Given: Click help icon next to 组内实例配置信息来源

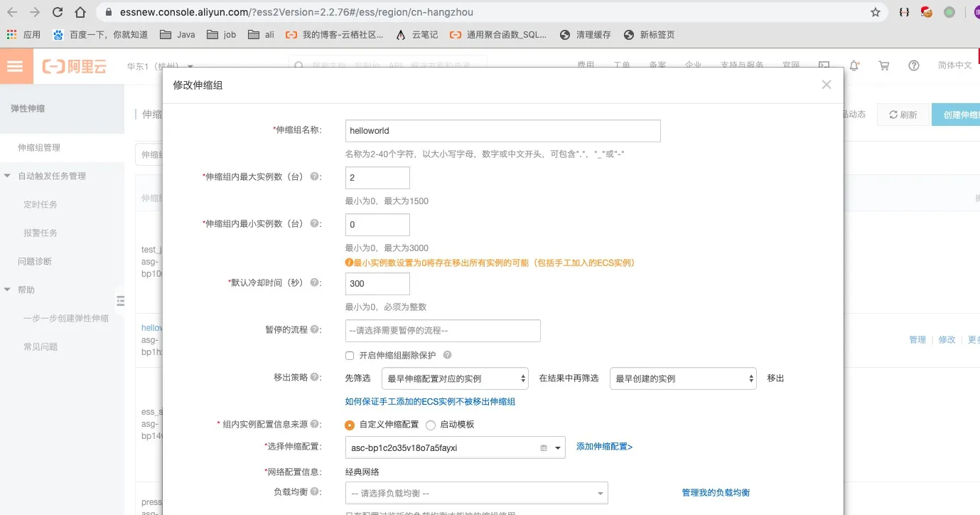Looking at the screenshot, I should [315, 424].
